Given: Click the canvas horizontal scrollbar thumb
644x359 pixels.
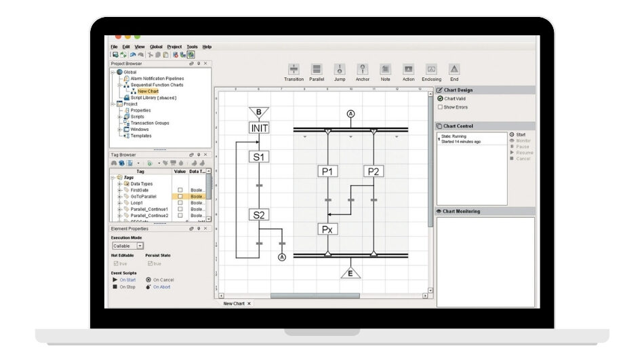Looking at the screenshot, I should (315, 295).
